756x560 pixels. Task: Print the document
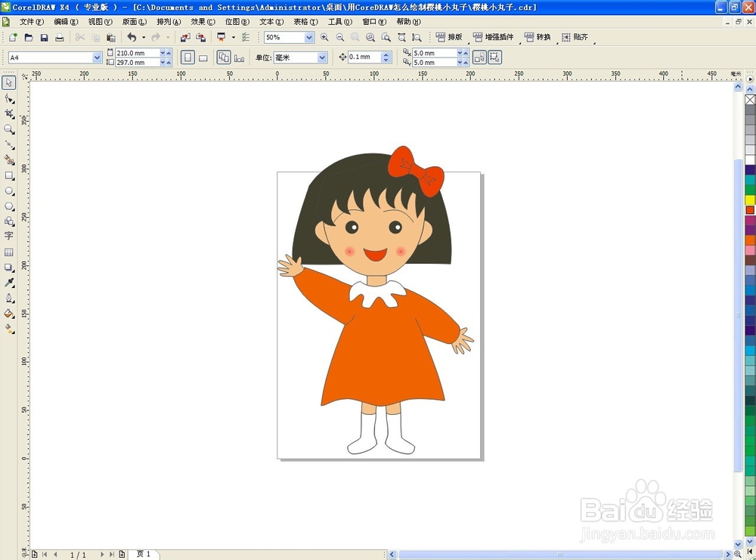[x=59, y=37]
